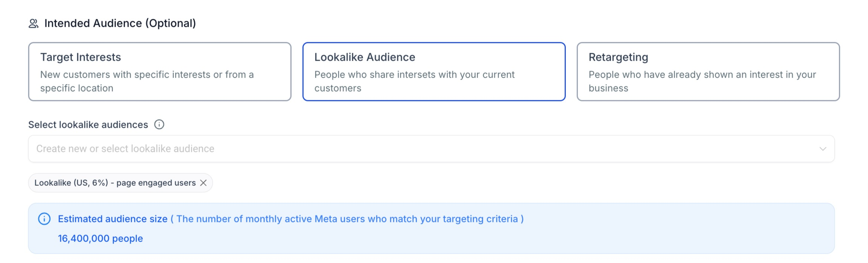
Task: Click the info icon in Estimated audience banner
Action: tap(44, 219)
